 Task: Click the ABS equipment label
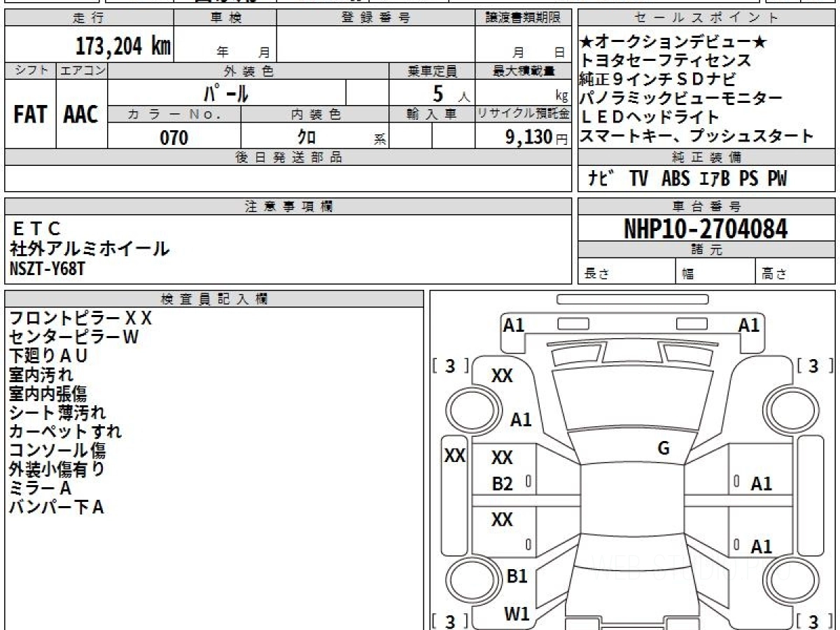[x=675, y=179]
